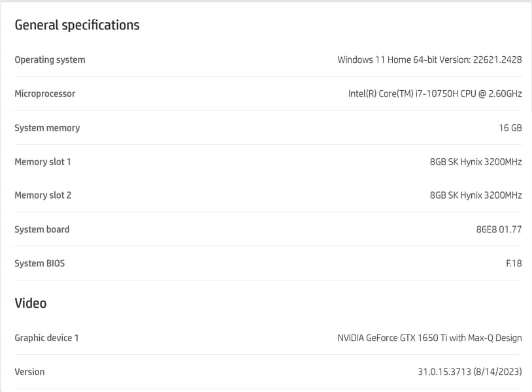Select the System BIOS label
532x392 pixels.
click(x=40, y=263)
